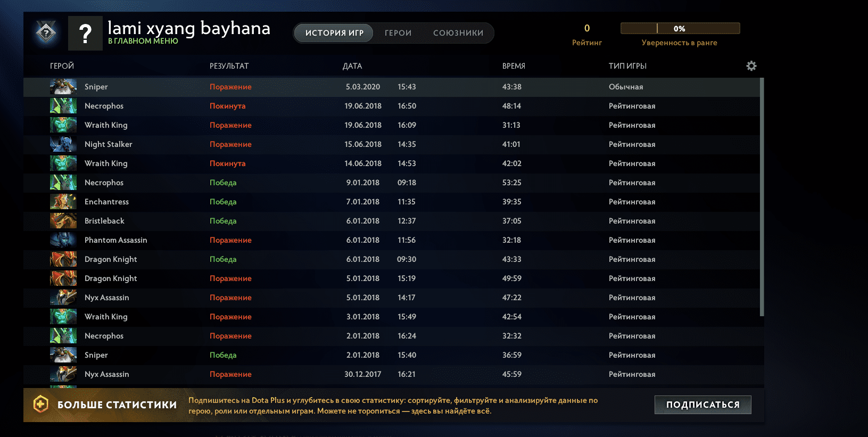Select the ИСТОРИЯ ИГР tab

pyautogui.click(x=334, y=33)
